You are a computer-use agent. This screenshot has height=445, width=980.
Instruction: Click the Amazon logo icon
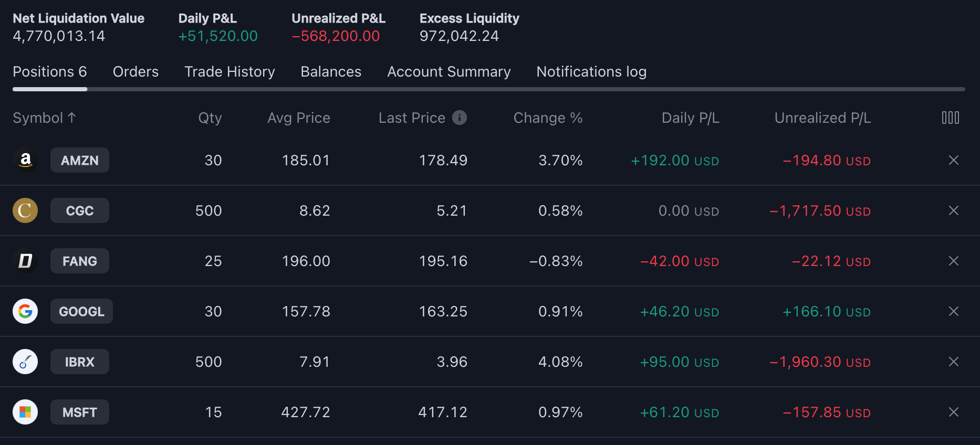click(25, 160)
